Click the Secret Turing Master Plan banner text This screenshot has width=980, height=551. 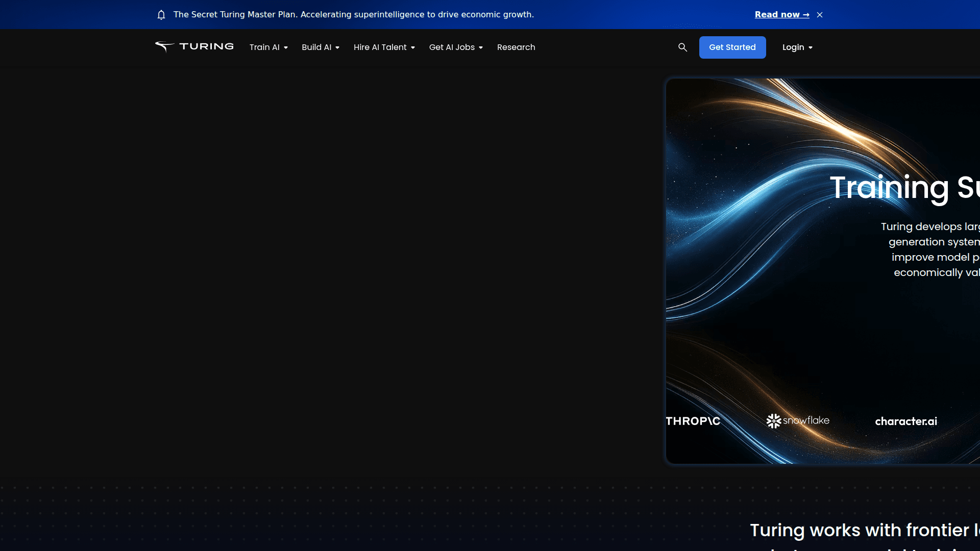354,14
